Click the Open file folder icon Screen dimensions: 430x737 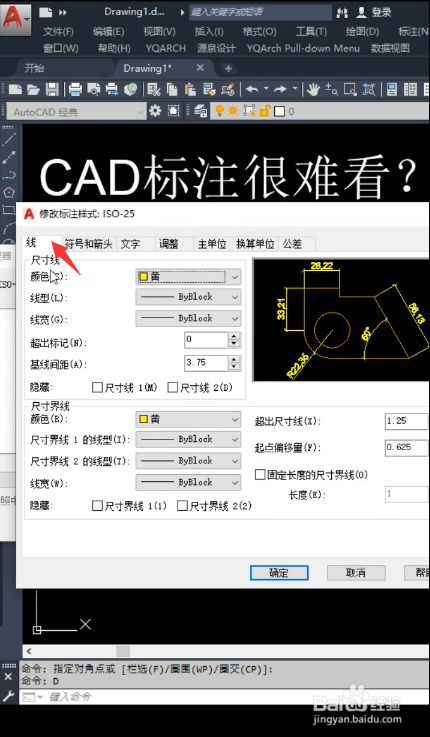pos(33,88)
